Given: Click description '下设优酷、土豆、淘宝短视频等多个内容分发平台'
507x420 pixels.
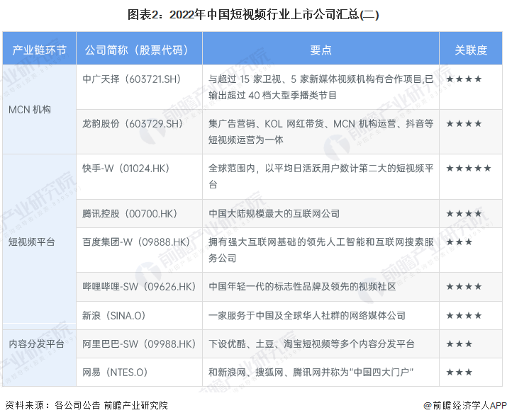Looking at the screenshot, I should pos(311,344).
